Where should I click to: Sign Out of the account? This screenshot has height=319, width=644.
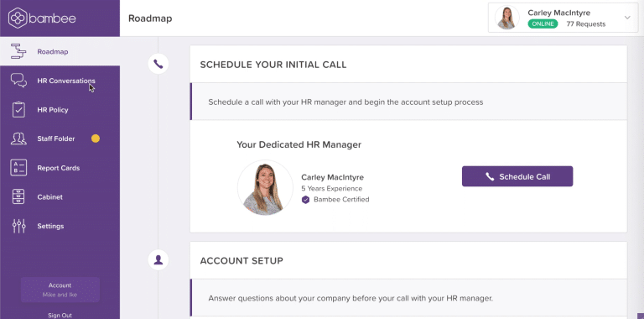[60, 316]
